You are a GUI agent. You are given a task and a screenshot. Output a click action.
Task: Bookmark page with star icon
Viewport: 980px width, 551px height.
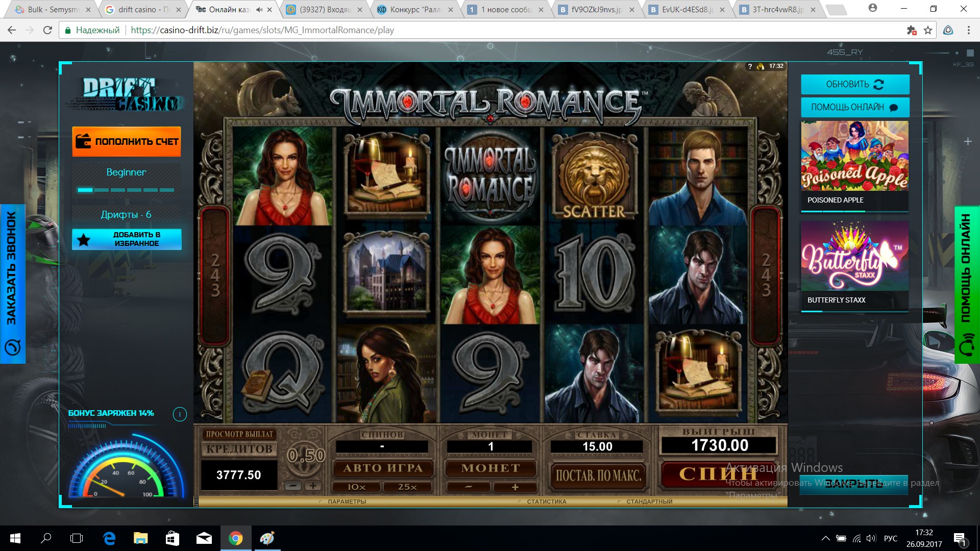(928, 30)
